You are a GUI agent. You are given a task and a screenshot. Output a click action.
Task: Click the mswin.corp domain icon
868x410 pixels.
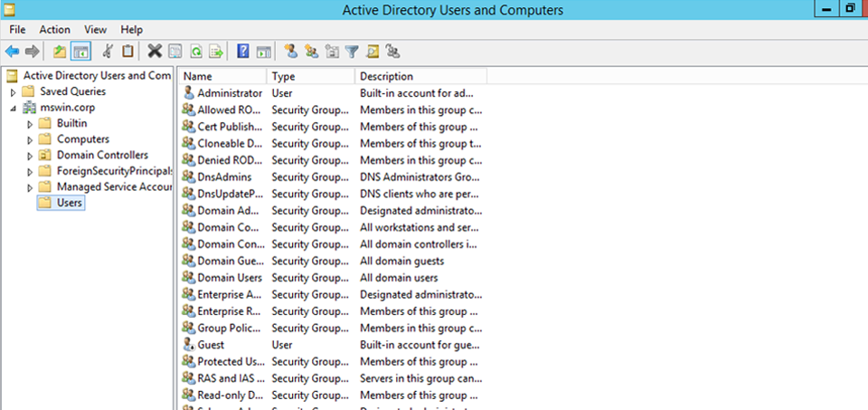(29, 108)
